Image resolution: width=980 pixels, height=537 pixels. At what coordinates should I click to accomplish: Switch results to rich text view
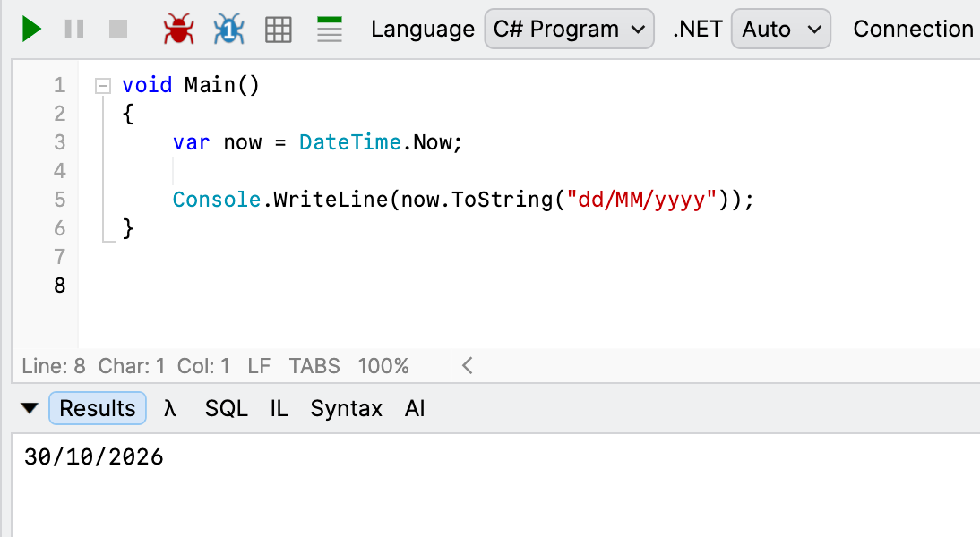[330, 30]
